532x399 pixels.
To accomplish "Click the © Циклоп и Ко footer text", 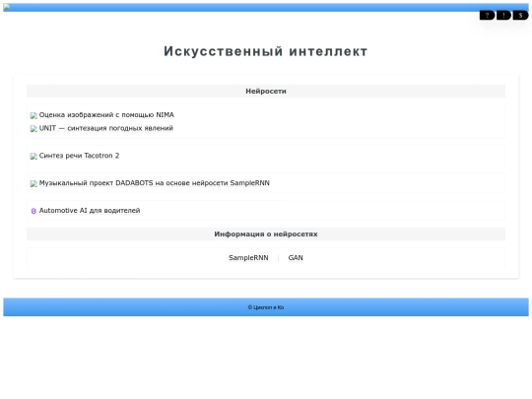I will [x=266, y=307].
